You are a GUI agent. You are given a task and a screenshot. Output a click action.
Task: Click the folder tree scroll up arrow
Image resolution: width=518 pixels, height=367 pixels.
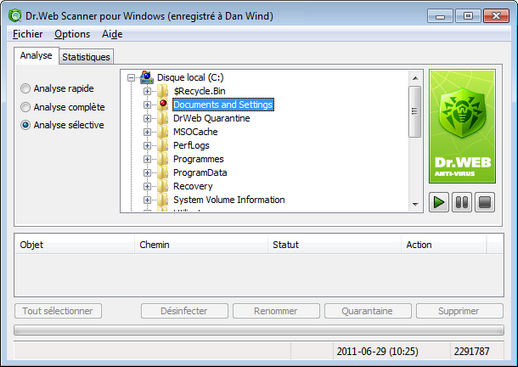[x=415, y=78]
